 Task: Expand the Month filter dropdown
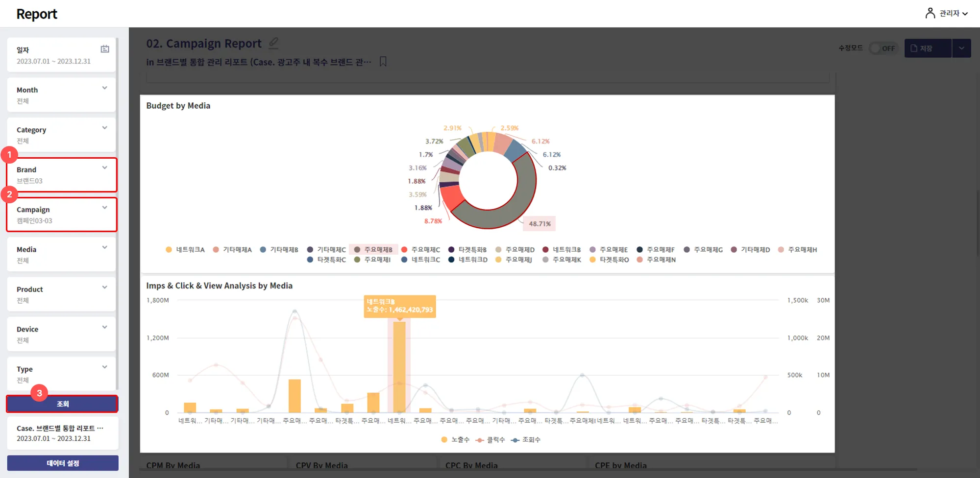61,95
